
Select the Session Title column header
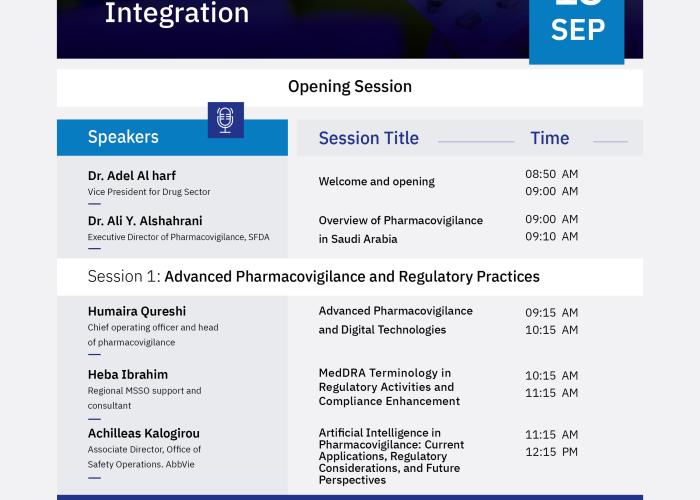point(369,138)
